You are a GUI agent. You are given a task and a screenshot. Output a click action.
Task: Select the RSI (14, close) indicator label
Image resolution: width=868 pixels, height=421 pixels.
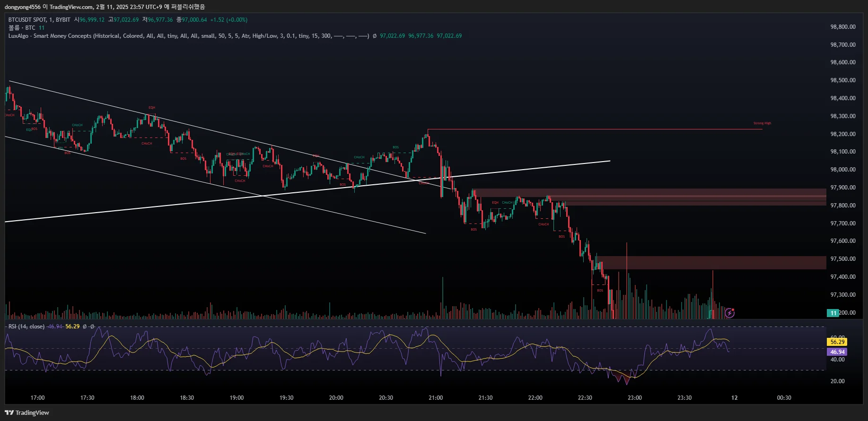[x=26, y=326]
